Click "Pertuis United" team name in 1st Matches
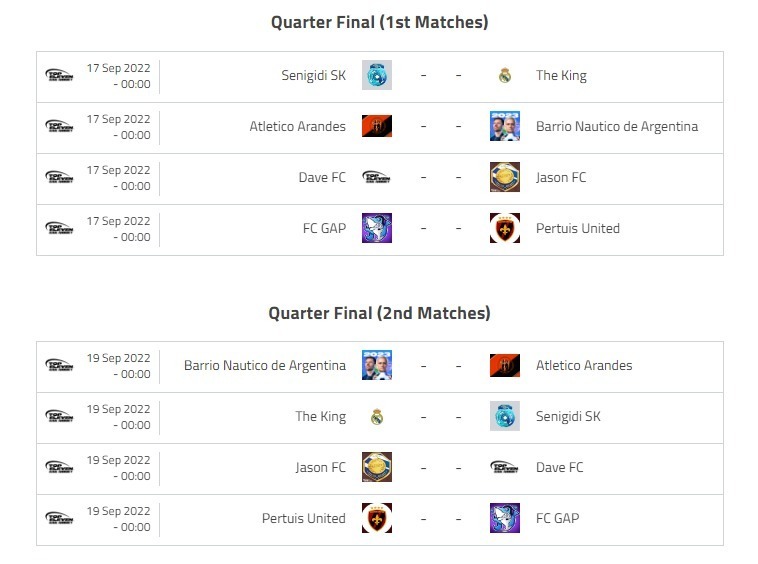This screenshot has width=758, height=564. pos(578,228)
